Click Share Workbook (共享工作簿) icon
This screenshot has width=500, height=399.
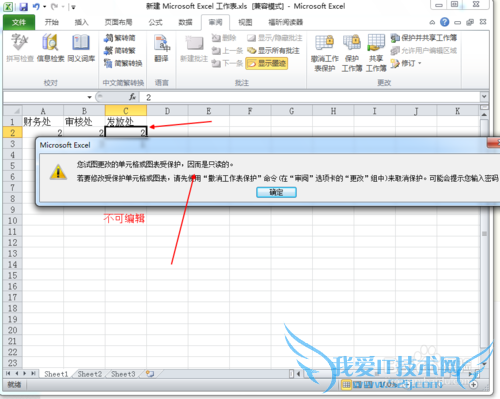click(x=376, y=53)
